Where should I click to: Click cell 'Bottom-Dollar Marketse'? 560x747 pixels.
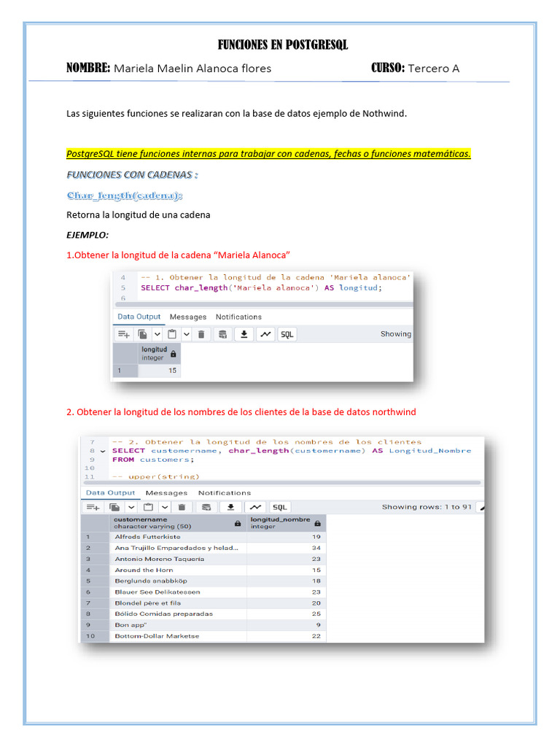pyautogui.click(x=178, y=636)
